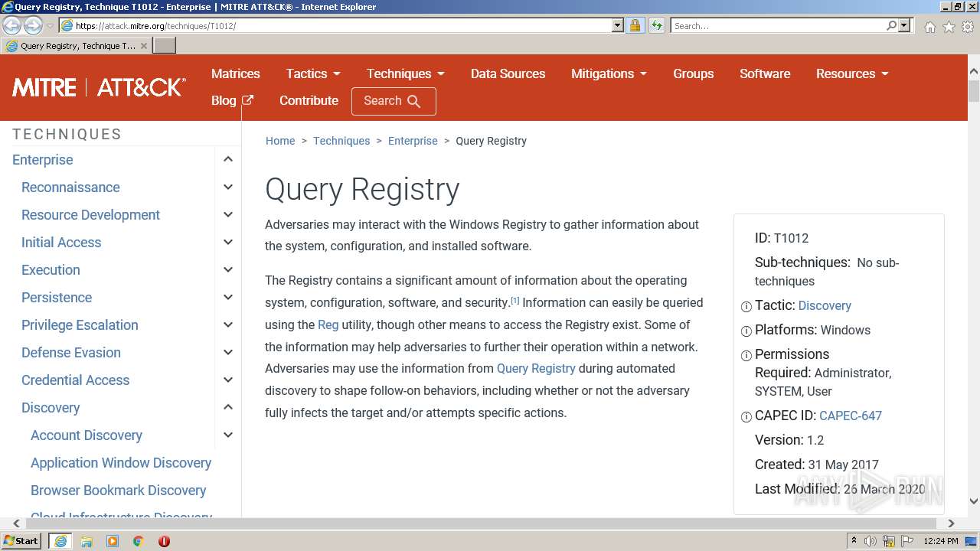Expand the Privilege Escalation section
Screen dimensions: 980x551
[x=227, y=324]
